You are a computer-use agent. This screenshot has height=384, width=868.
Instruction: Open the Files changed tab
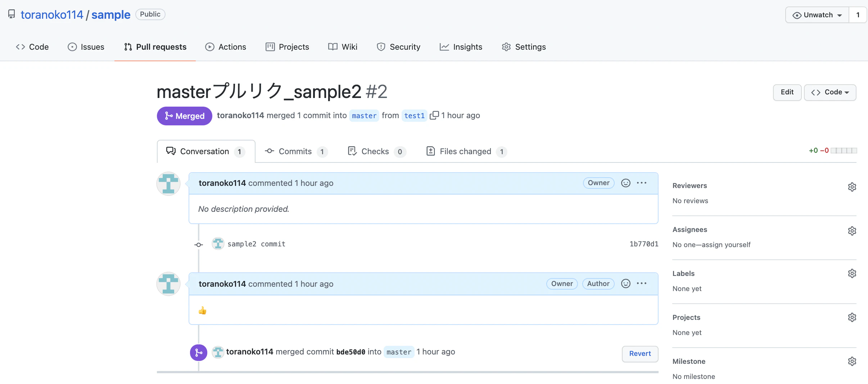coord(466,151)
